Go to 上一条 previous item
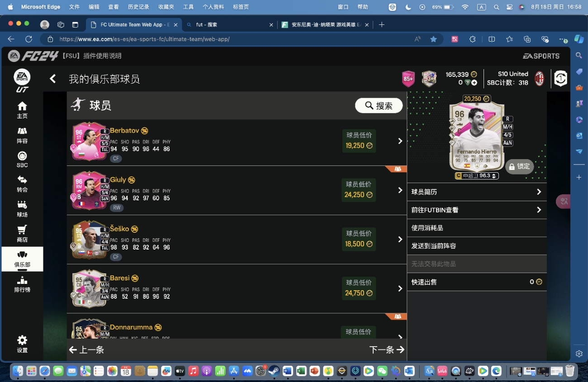Viewport: 588px width, 382px height. pos(87,349)
